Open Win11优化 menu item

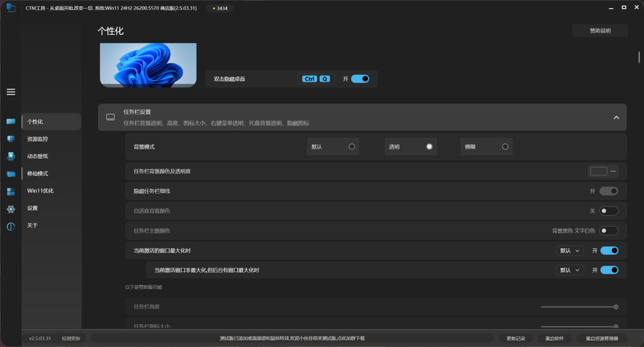point(51,191)
